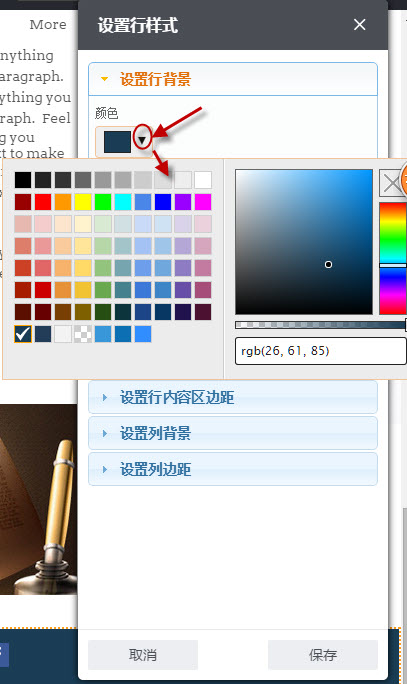Select the transparent checkerboard swatch
Screen dimensions: 407x684
point(83,334)
